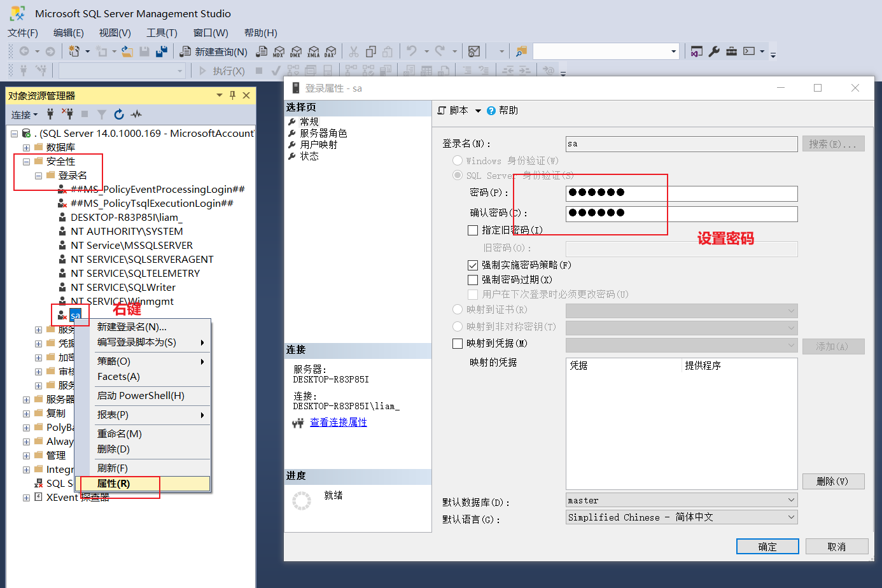This screenshot has width=882, height=588.
Task: Open the toolbar search combo box dropdown
Action: pos(673,52)
